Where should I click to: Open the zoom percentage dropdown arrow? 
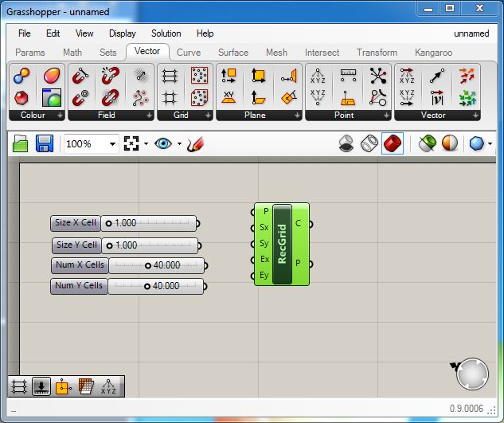[112, 143]
